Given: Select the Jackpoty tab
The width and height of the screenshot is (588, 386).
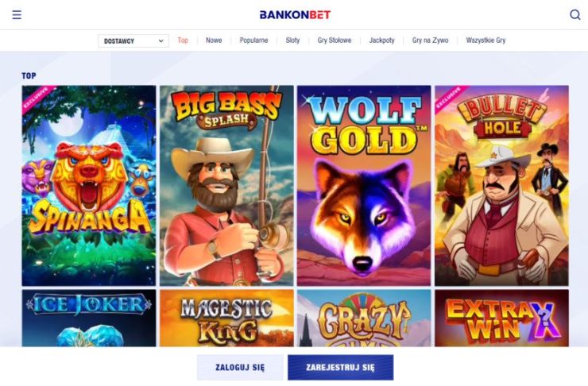Looking at the screenshot, I should (381, 40).
